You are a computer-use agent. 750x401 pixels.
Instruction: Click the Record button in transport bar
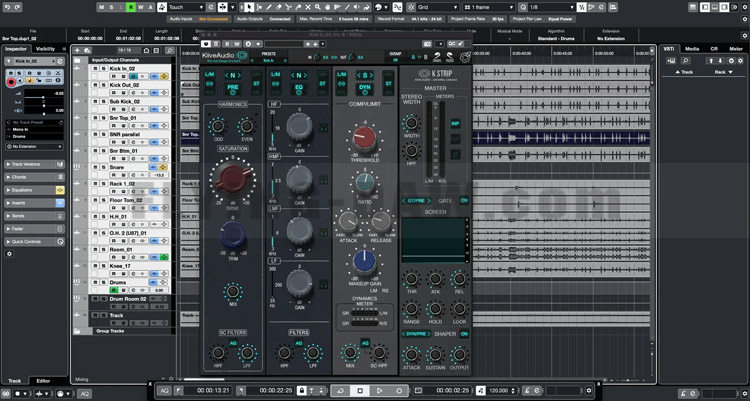tap(399, 390)
